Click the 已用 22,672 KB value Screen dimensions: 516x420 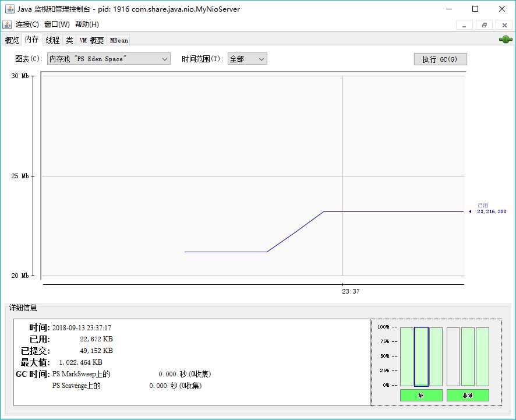point(97,339)
